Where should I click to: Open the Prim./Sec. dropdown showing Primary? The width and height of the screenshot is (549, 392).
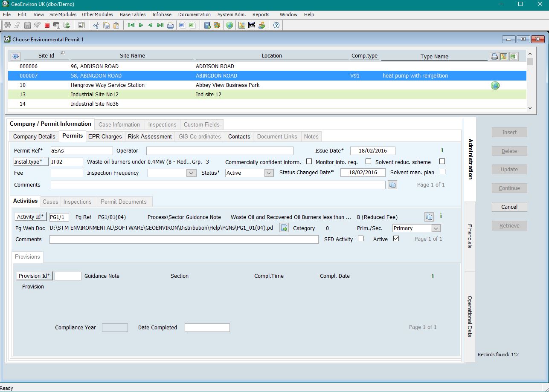436,228
